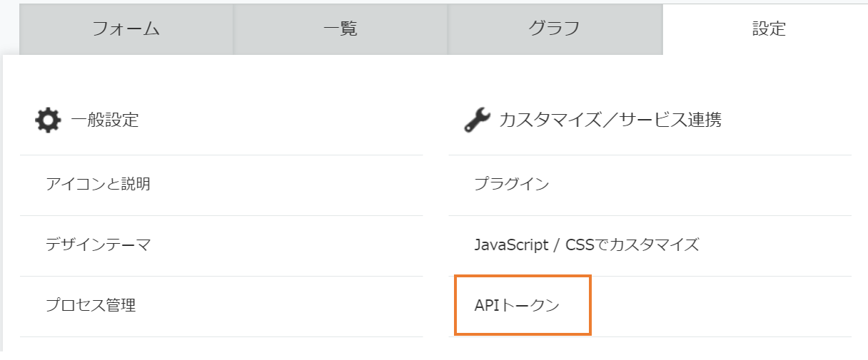The width and height of the screenshot is (868, 360).
Task: Click the orange-outlined API token box
Action: click(x=523, y=306)
